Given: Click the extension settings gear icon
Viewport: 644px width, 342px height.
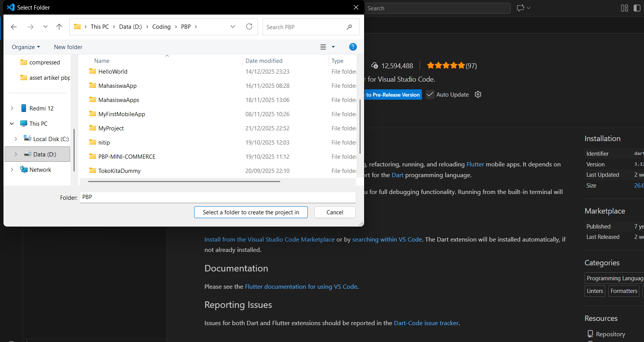Looking at the screenshot, I should coord(478,94).
